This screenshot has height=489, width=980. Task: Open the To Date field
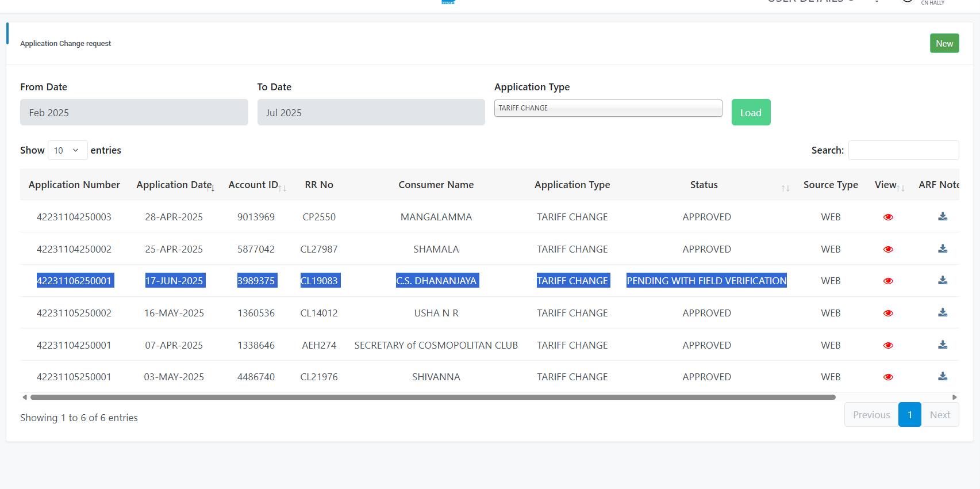[371, 112]
